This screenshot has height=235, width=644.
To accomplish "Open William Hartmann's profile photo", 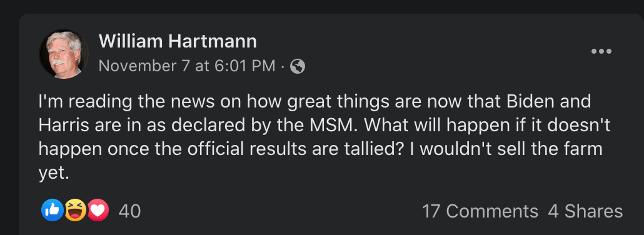I will [x=64, y=54].
